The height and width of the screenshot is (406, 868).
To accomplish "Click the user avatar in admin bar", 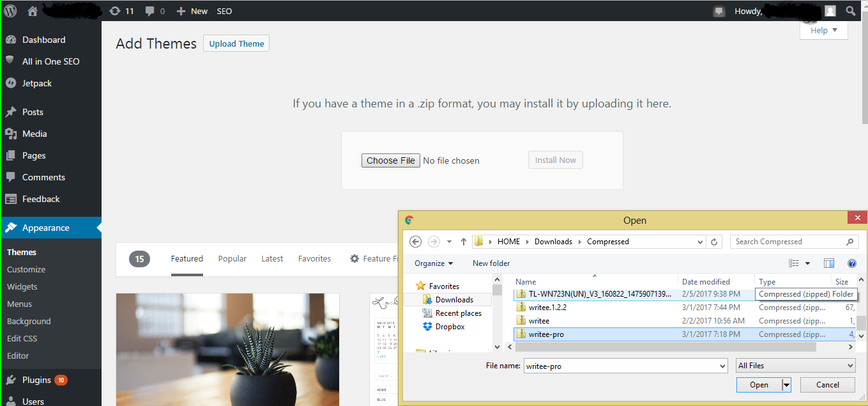I will [x=830, y=11].
